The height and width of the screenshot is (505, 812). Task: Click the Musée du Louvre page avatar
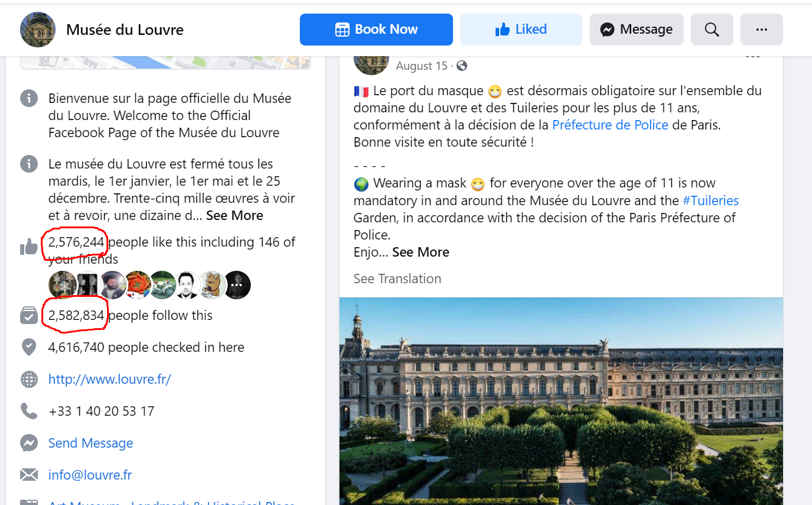click(x=38, y=30)
